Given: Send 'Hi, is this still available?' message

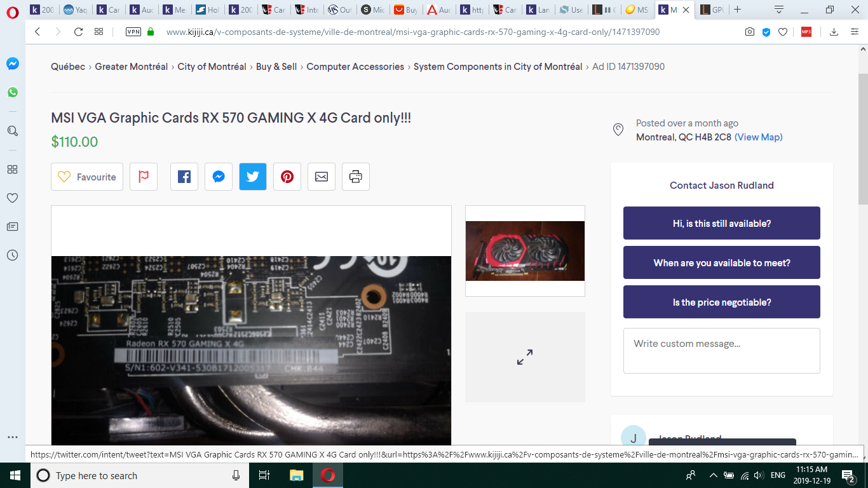Looking at the screenshot, I should pyautogui.click(x=722, y=223).
